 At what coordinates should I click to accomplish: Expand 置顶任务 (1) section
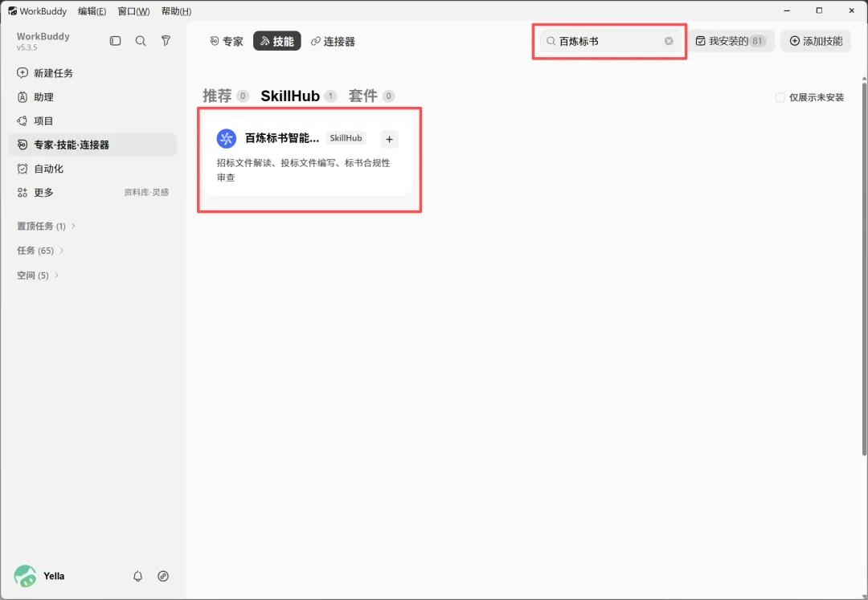pyautogui.click(x=46, y=227)
